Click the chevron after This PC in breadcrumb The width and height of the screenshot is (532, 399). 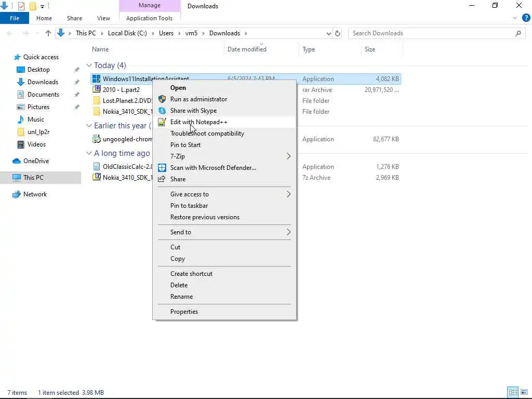[x=102, y=33]
